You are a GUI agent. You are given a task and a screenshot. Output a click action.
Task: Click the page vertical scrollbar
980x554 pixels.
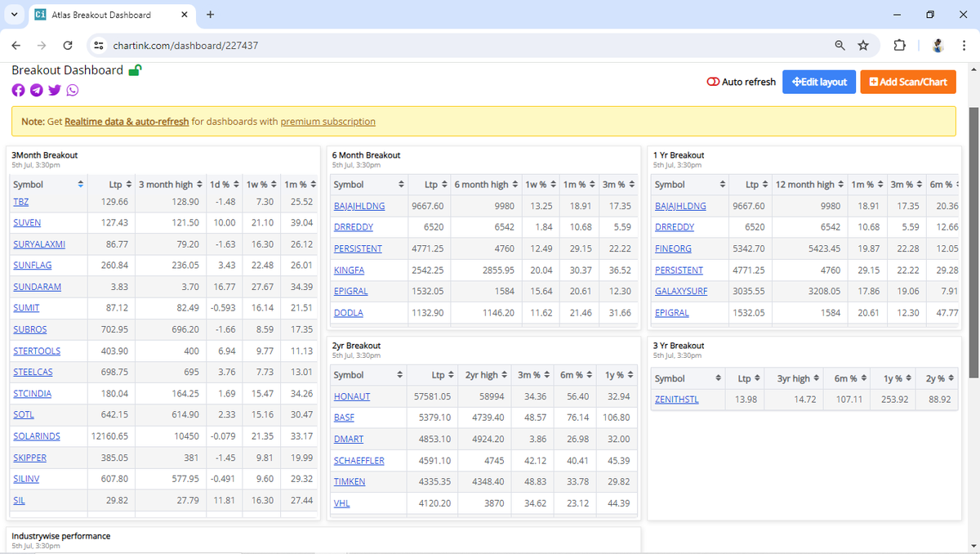pyautogui.click(x=973, y=243)
